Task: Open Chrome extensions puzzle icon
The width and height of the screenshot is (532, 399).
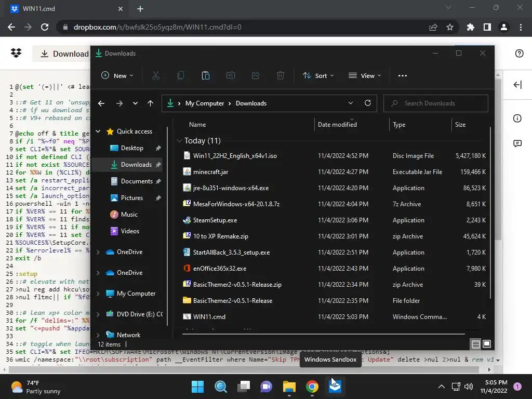Action: (471, 27)
